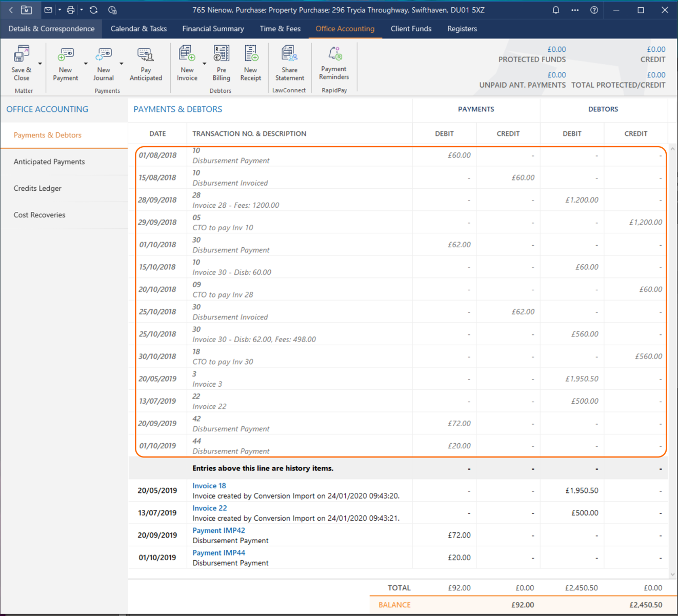Click the Save & Close icon
The width and height of the screenshot is (678, 616).
point(22,54)
